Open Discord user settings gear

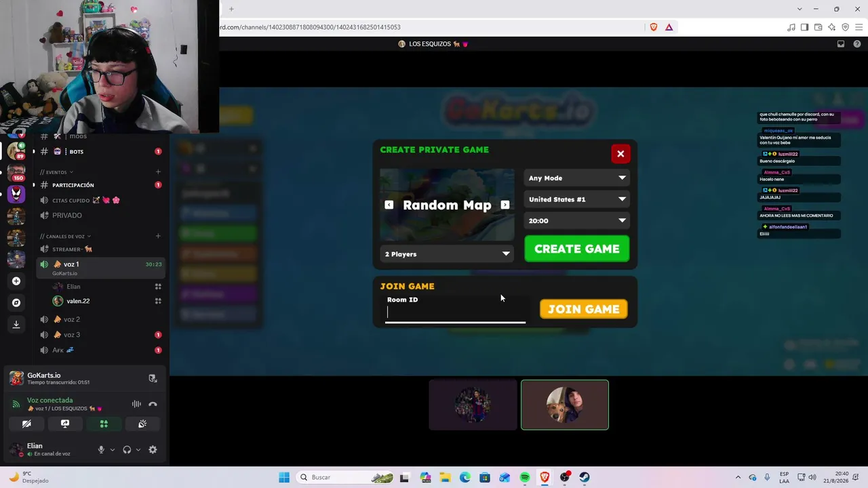pyautogui.click(x=153, y=449)
